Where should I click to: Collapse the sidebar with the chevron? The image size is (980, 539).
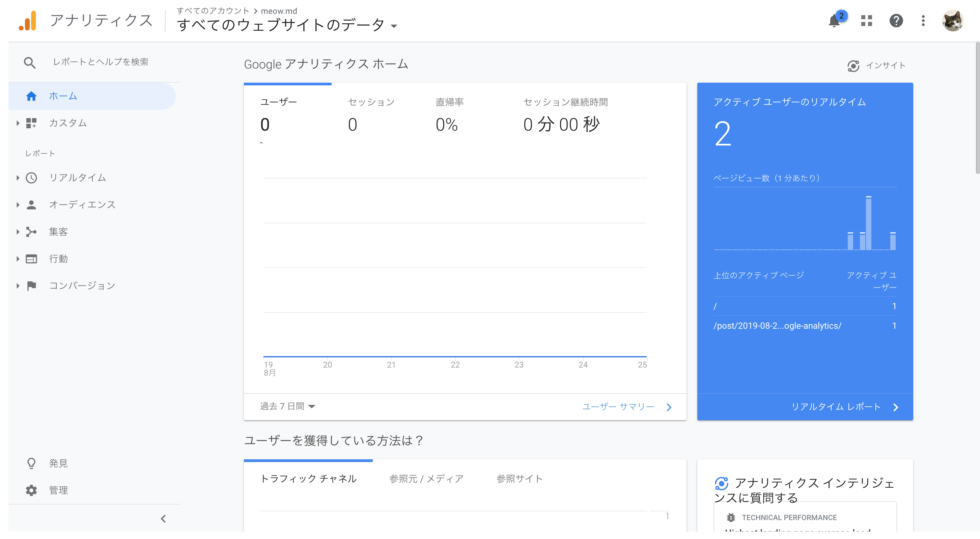(x=163, y=519)
